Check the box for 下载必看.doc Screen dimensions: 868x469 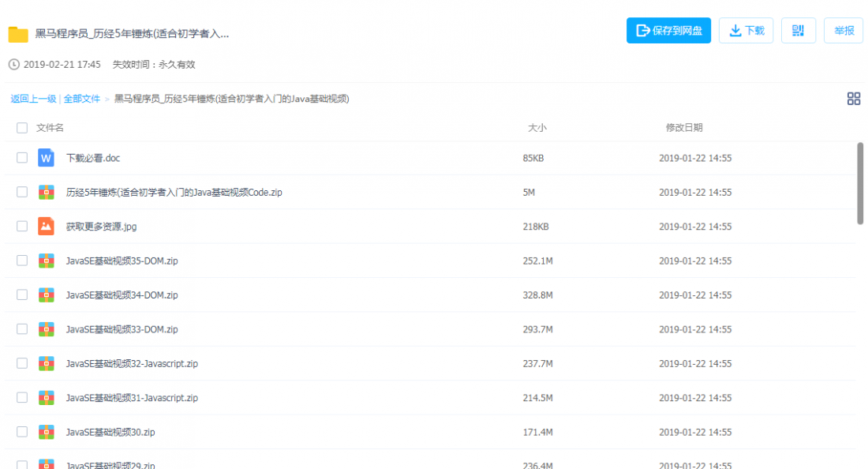tap(22, 158)
